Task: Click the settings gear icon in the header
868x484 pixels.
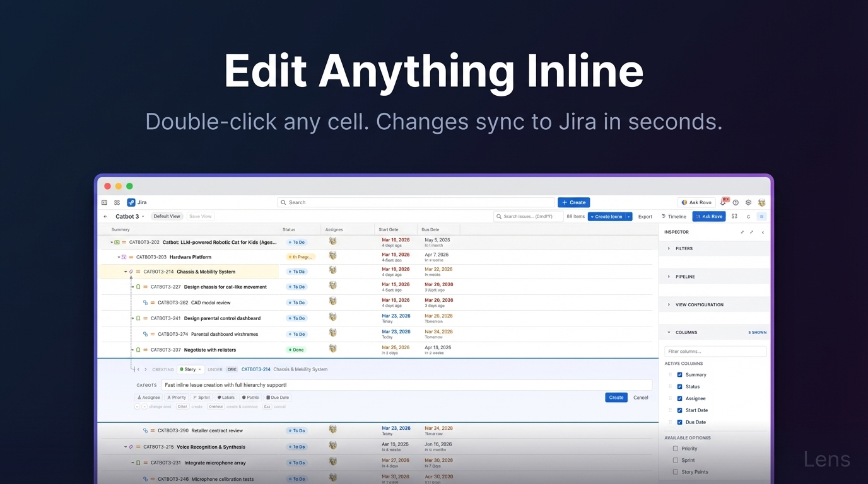Action: [x=748, y=202]
